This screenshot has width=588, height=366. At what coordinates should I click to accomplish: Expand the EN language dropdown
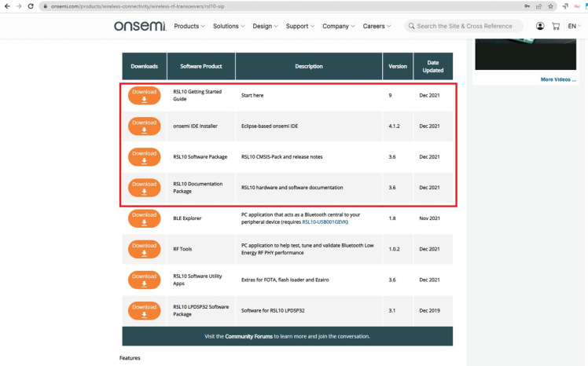coord(574,26)
